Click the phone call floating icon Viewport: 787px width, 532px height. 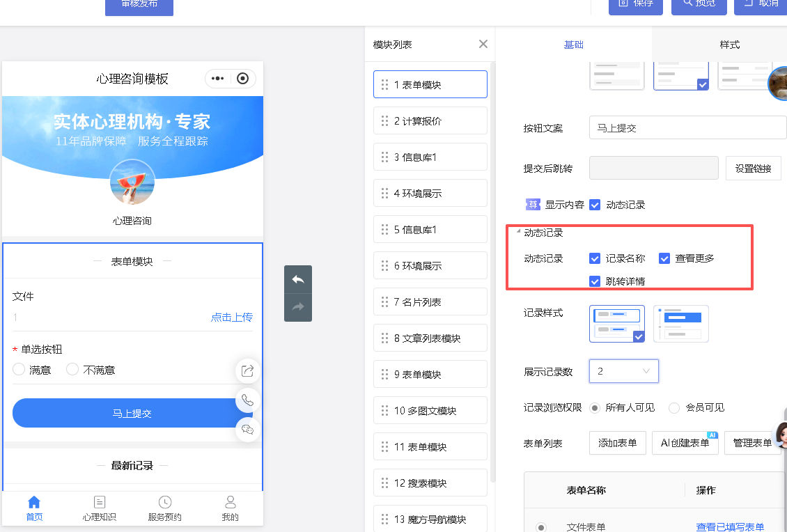[x=247, y=400]
